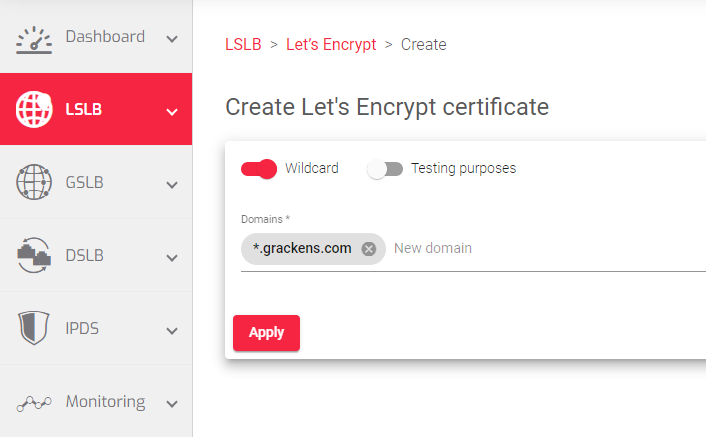This screenshot has height=437, width=706.
Task: Enable the Testing purposes toggle
Action: pyautogui.click(x=385, y=169)
